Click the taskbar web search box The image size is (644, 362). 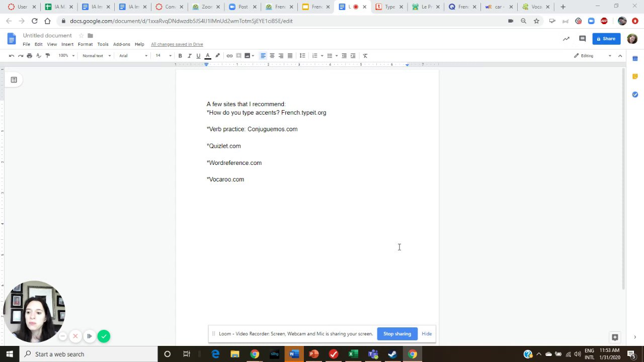tap(89, 354)
